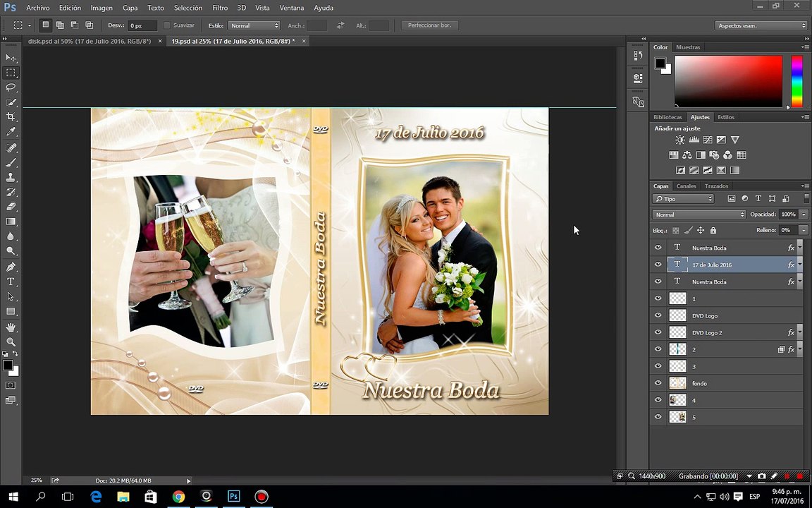Open the status bar document info arrow
The height and width of the screenshot is (508, 812).
[x=188, y=481]
